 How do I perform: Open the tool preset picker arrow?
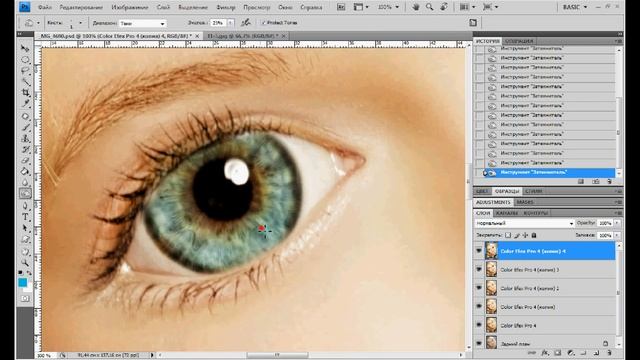tap(38, 23)
